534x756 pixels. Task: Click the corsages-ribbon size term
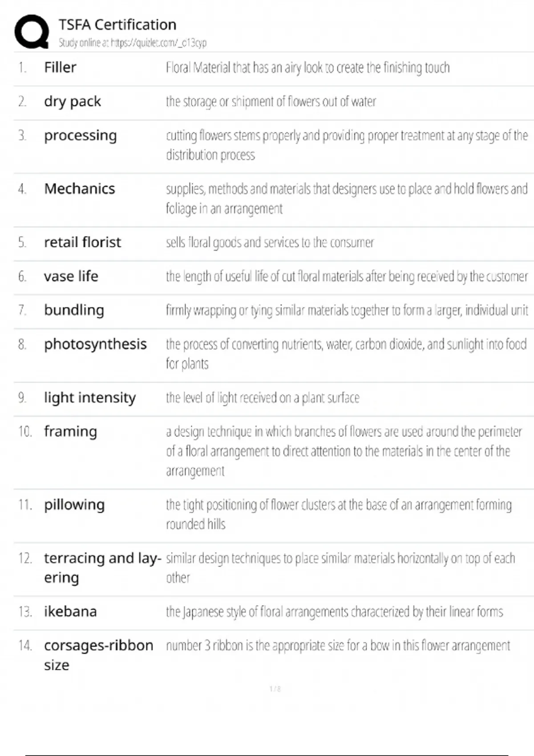pyautogui.click(x=98, y=655)
